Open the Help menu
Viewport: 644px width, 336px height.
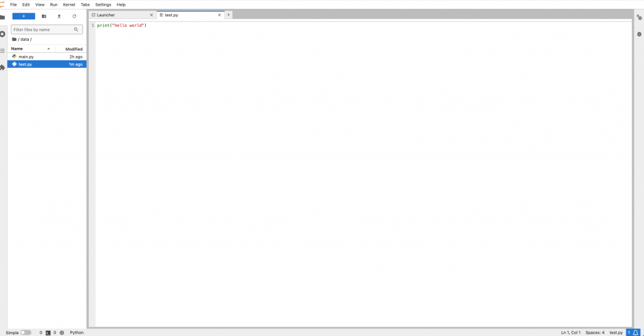(121, 4)
